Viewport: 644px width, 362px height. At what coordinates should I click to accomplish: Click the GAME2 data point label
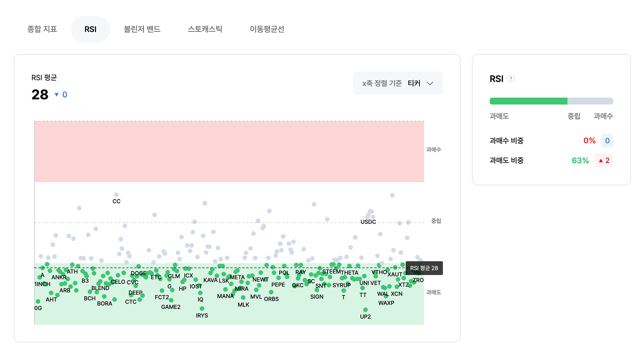(x=171, y=307)
